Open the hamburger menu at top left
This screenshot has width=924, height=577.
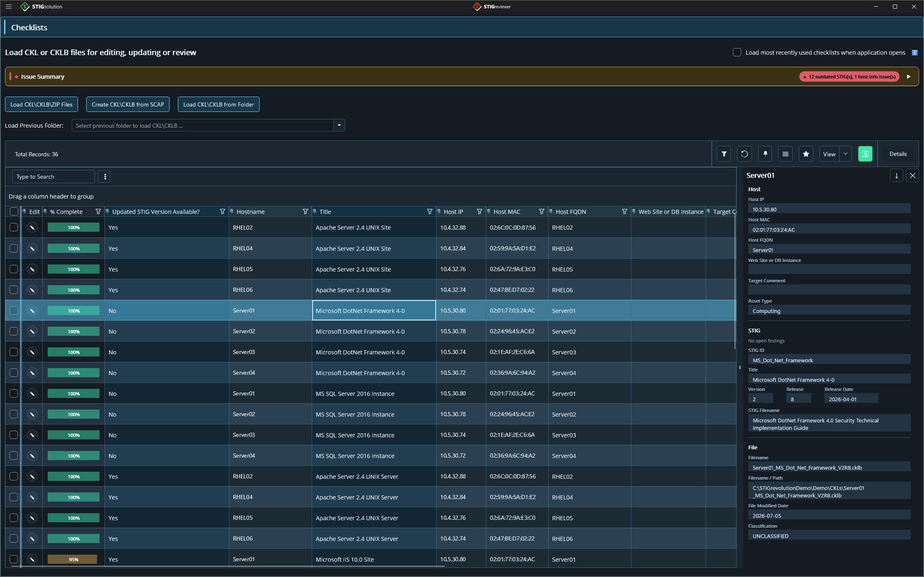(x=9, y=7)
